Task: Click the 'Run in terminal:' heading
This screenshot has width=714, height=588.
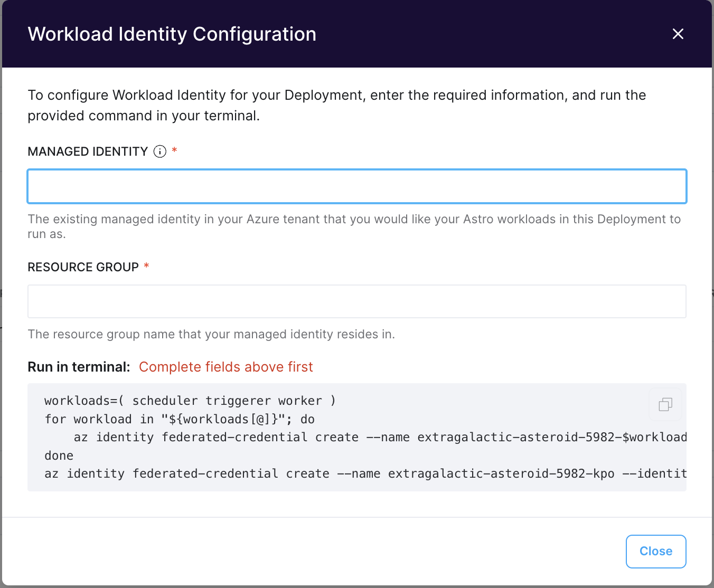Action: pyautogui.click(x=79, y=367)
